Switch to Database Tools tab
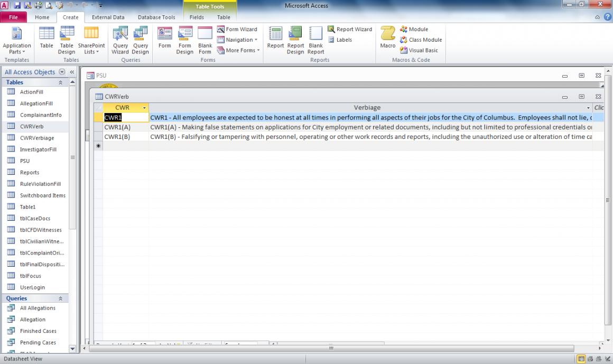 click(x=156, y=17)
